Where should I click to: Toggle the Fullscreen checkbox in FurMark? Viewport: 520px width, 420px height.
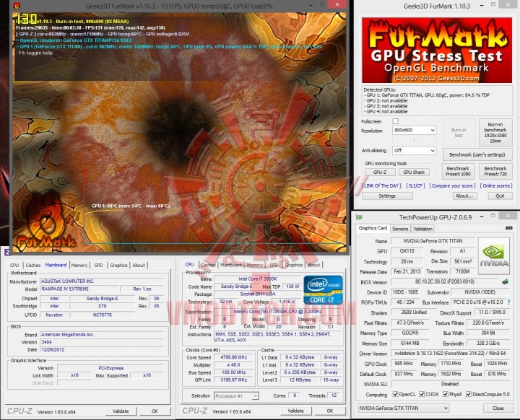[x=395, y=121]
